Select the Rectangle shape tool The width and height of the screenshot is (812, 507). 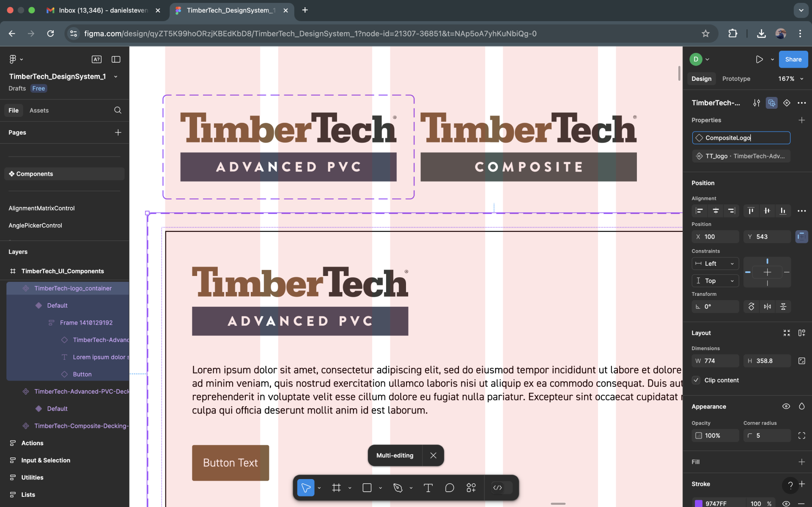click(x=367, y=488)
